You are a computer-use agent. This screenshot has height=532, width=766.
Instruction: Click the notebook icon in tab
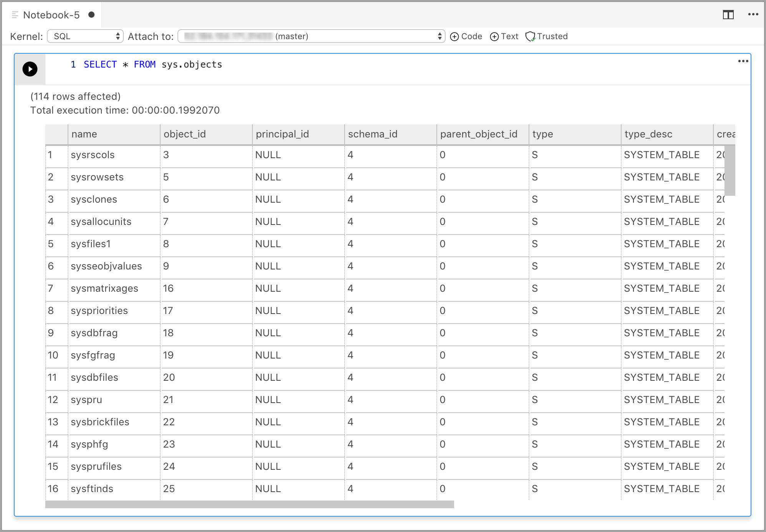click(x=15, y=15)
